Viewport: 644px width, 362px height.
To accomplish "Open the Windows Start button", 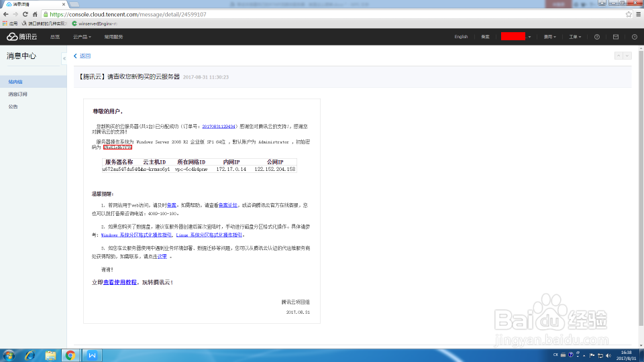I will [x=9, y=355].
